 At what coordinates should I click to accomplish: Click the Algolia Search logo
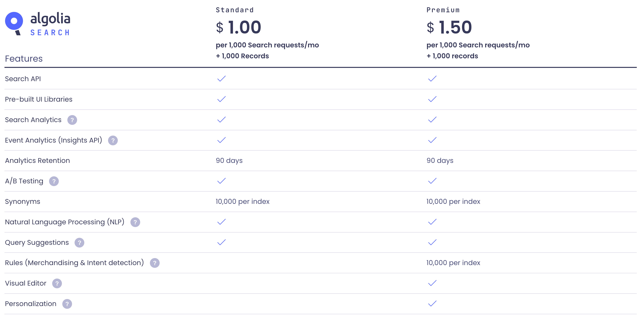38,24
